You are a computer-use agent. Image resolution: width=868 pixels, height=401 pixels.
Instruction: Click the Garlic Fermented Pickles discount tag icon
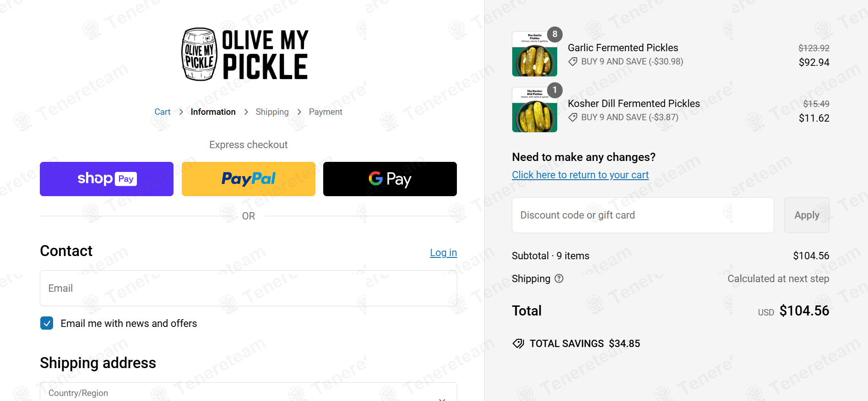[x=573, y=62]
